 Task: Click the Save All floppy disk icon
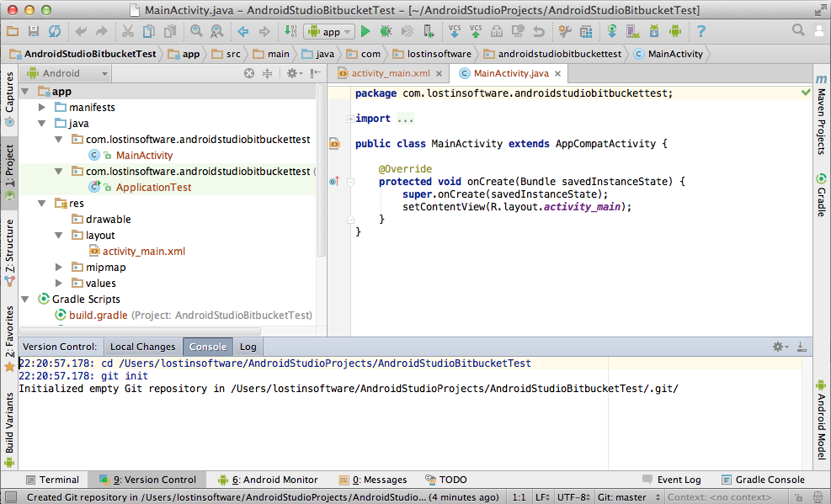(34, 31)
